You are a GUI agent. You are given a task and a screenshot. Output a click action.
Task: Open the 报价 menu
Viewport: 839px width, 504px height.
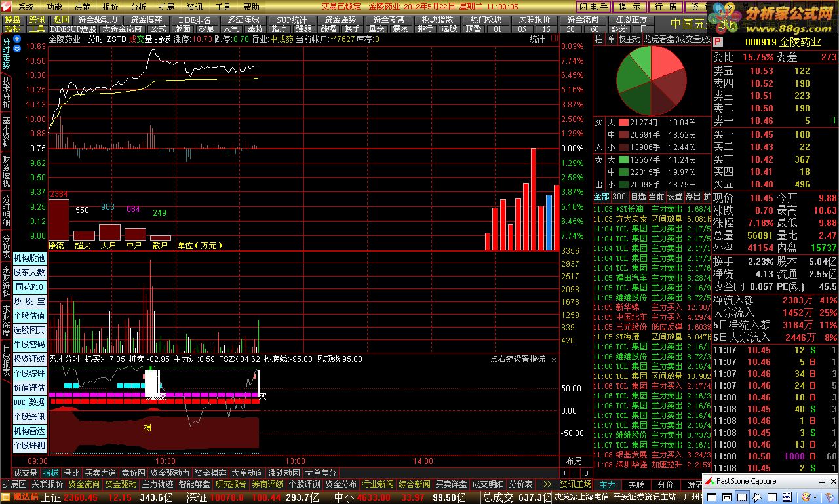click(111, 7)
